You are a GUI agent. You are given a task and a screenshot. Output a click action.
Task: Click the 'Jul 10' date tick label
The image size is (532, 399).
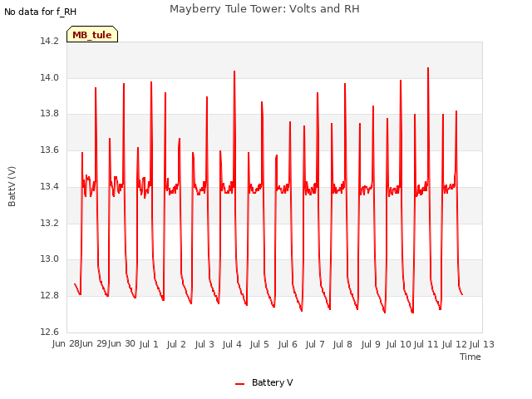click(x=399, y=344)
